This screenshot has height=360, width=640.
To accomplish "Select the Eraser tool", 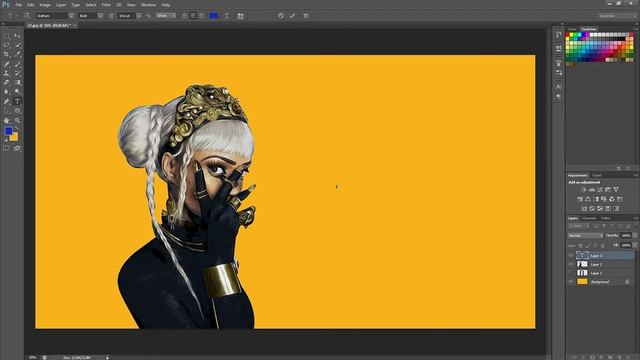I will pos(7,83).
